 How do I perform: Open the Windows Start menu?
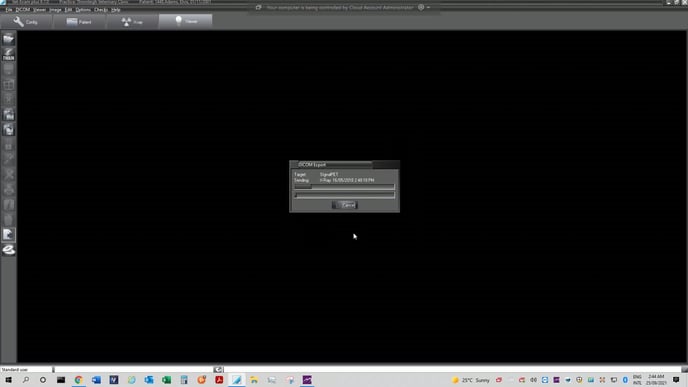[x=8, y=380]
